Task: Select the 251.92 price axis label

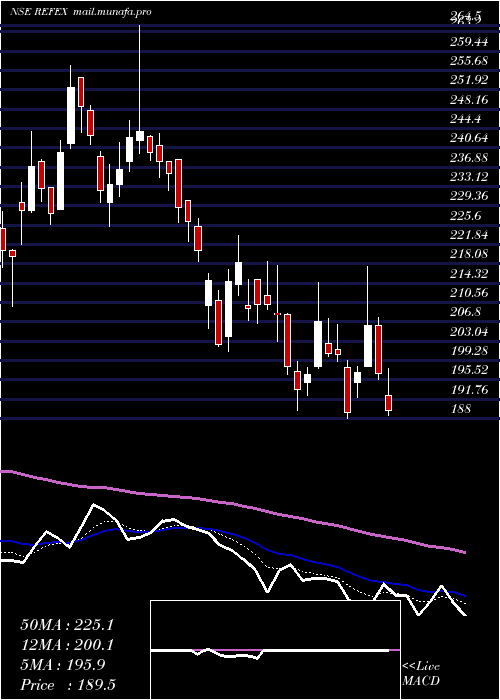Action: click(x=468, y=80)
